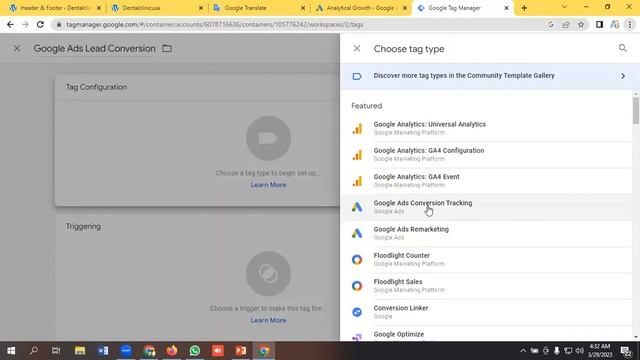640x360 pixels.
Task: Open PowerPoint from taskbar
Action: [x=241, y=351]
